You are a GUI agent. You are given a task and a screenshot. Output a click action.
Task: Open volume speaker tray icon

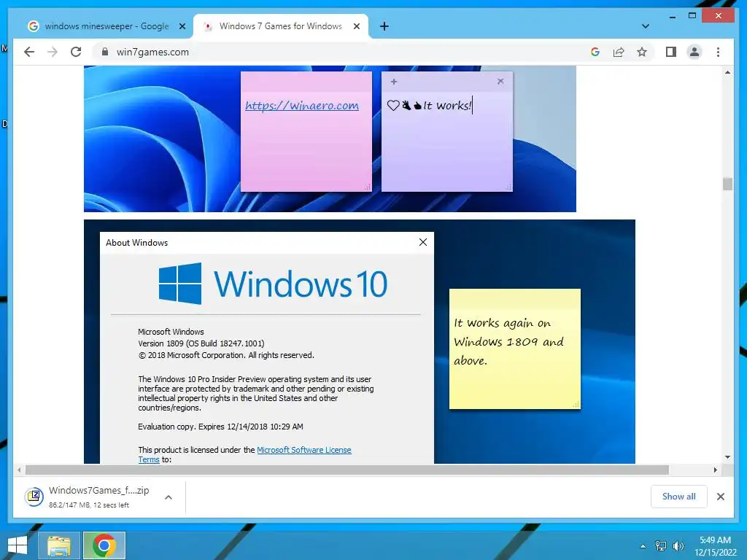click(678, 546)
